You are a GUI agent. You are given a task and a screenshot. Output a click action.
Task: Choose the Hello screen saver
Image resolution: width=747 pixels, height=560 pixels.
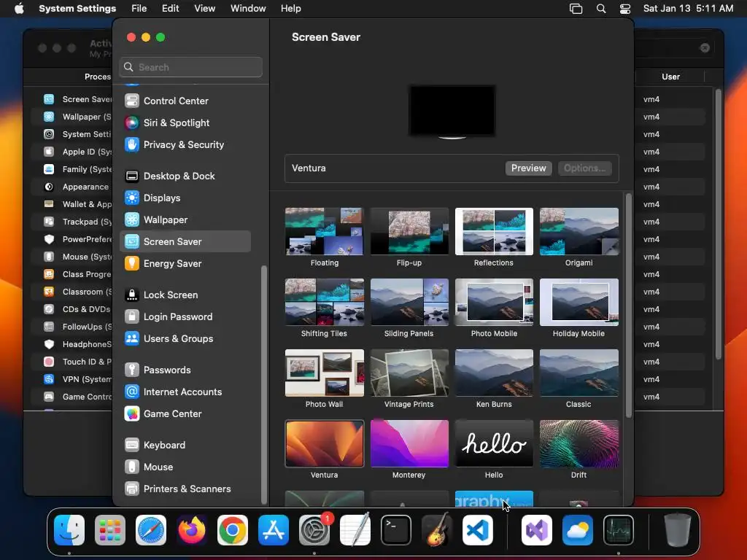[x=494, y=444]
